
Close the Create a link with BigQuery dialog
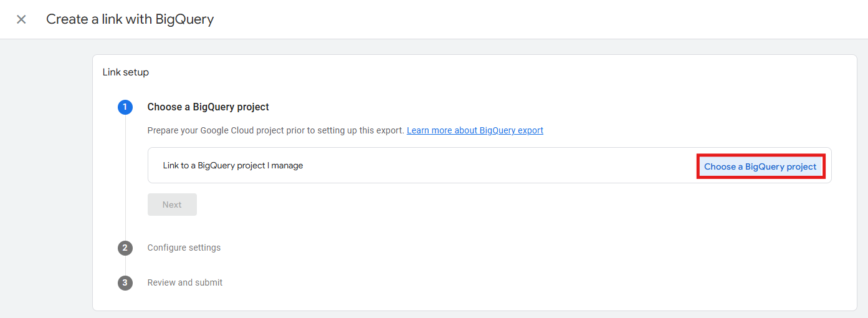pyautogui.click(x=21, y=19)
